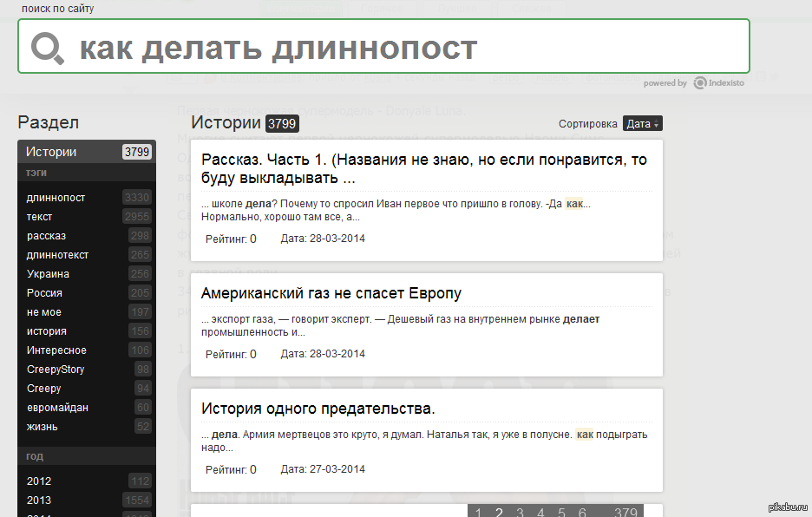Image resolution: width=812 pixels, height=517 pixels.
Task: Select the Истории section in sidebar
Action: (x=51, y=152)
